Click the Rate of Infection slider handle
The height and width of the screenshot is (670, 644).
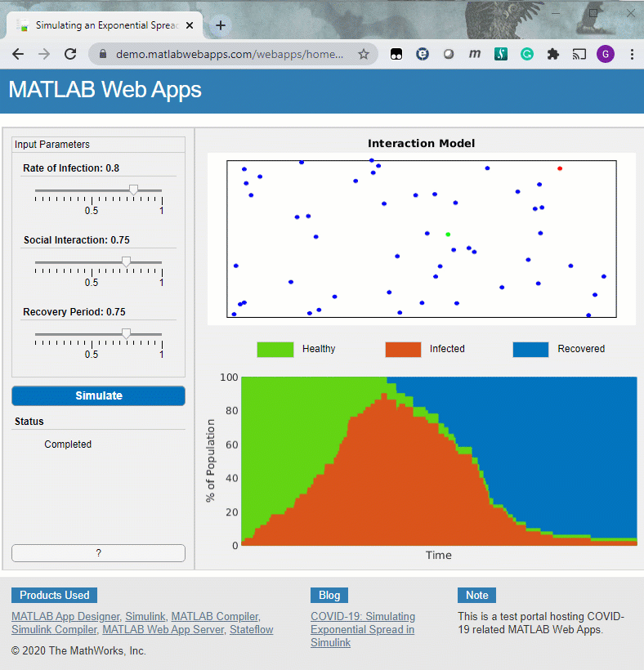134,190
